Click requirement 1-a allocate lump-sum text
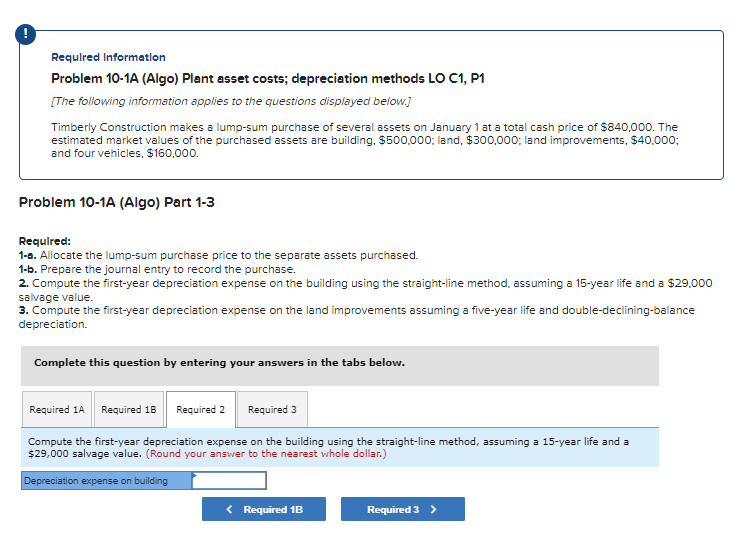Screen dimensions: 740x539 tap(218, 255)
